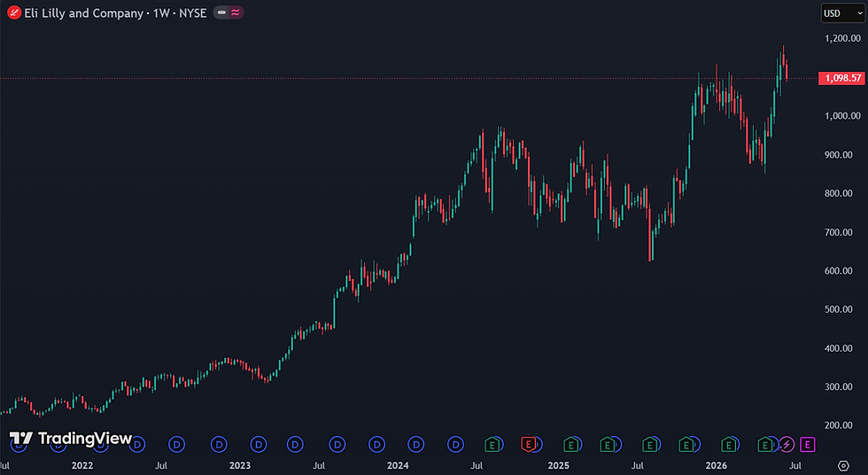Toggle the gray dash indicator pill button

(x=221, y=12)
